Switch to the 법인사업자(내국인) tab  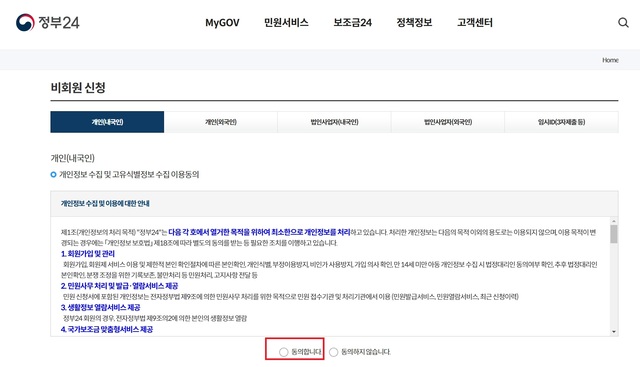pos(334,122)
